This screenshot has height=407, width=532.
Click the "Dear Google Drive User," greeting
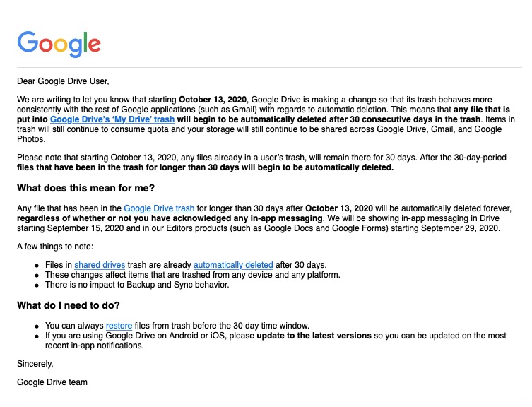[x=64, y=81]
